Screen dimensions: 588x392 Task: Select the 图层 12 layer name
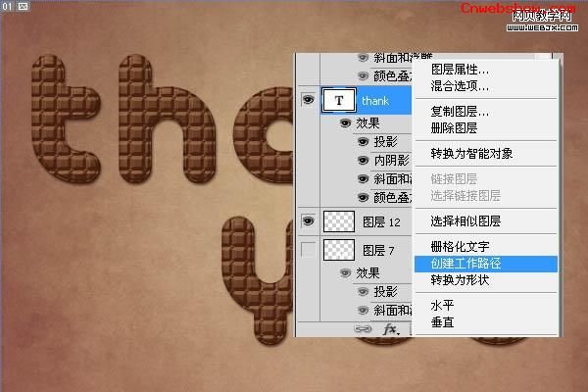pos(381,221)
